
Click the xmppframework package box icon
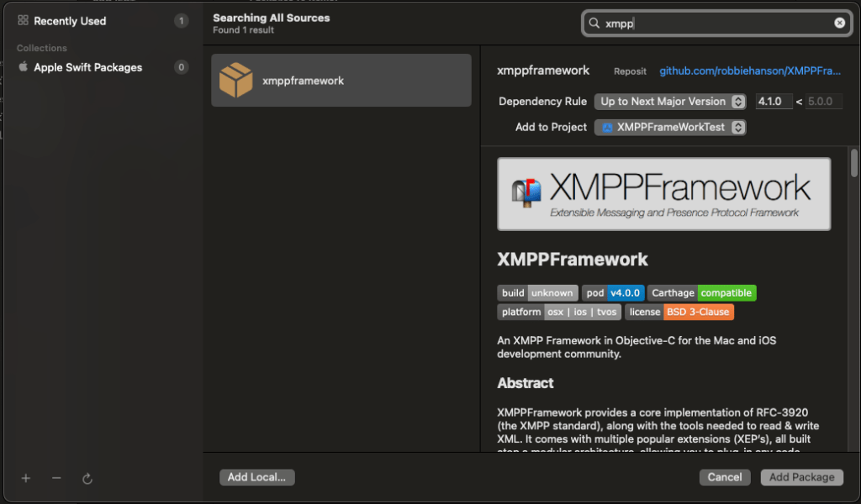[236, 81]
